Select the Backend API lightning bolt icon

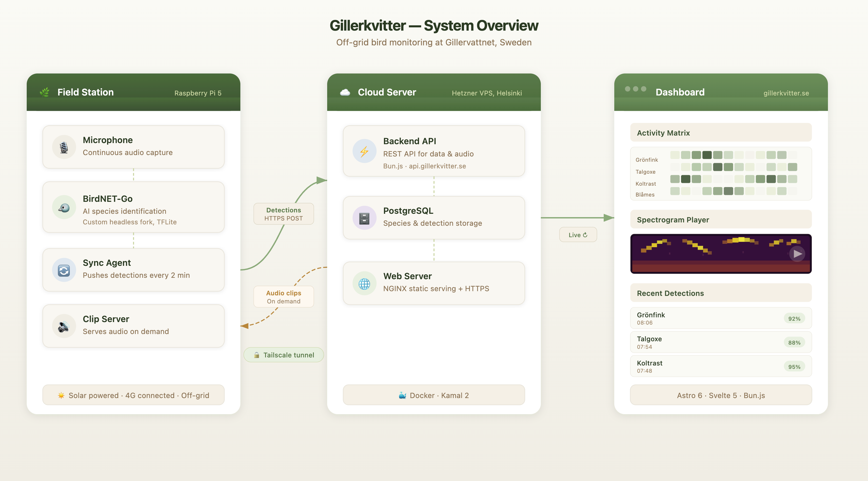point(364,151)
